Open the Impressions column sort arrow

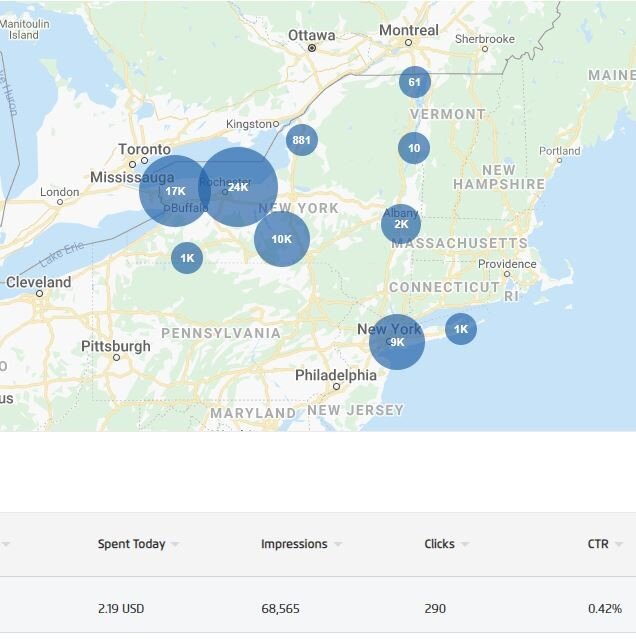point(338,545)
